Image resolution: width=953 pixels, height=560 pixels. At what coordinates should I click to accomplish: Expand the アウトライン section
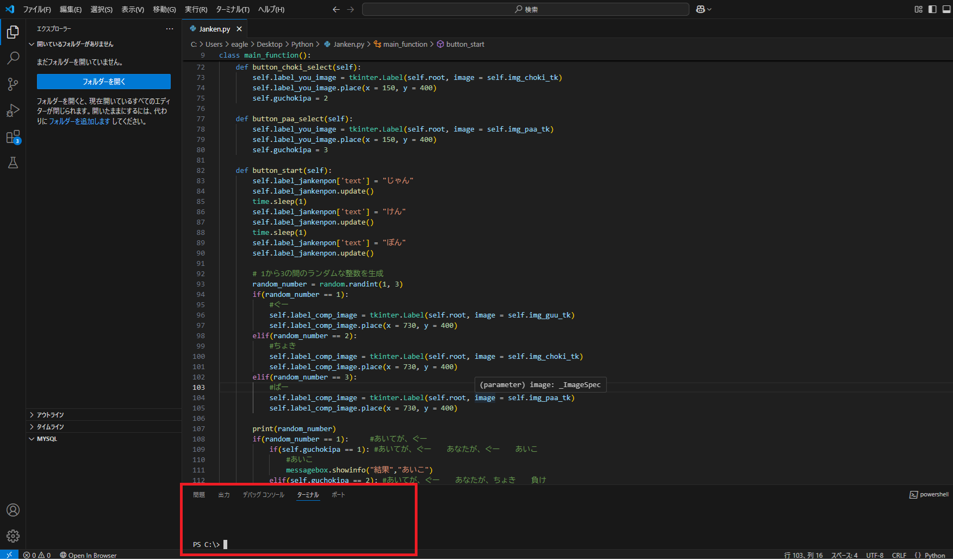[50, 415]
